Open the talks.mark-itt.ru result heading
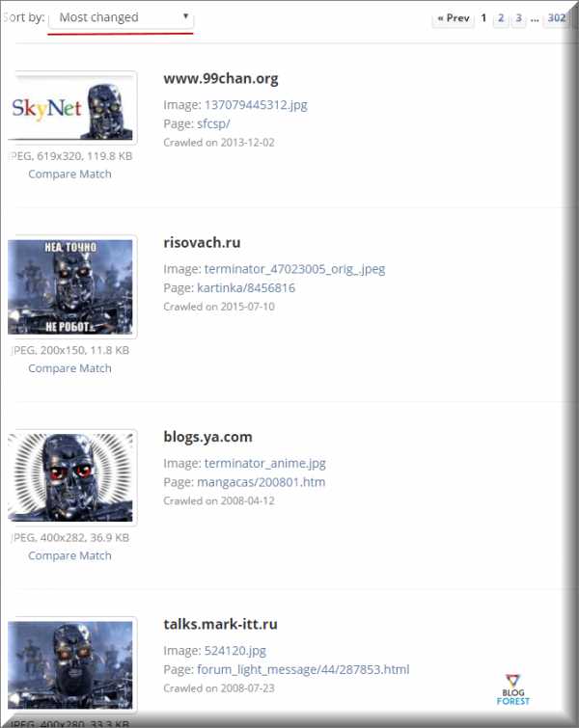This screenshot has width=579, height=728. click(x=220, y=625)
